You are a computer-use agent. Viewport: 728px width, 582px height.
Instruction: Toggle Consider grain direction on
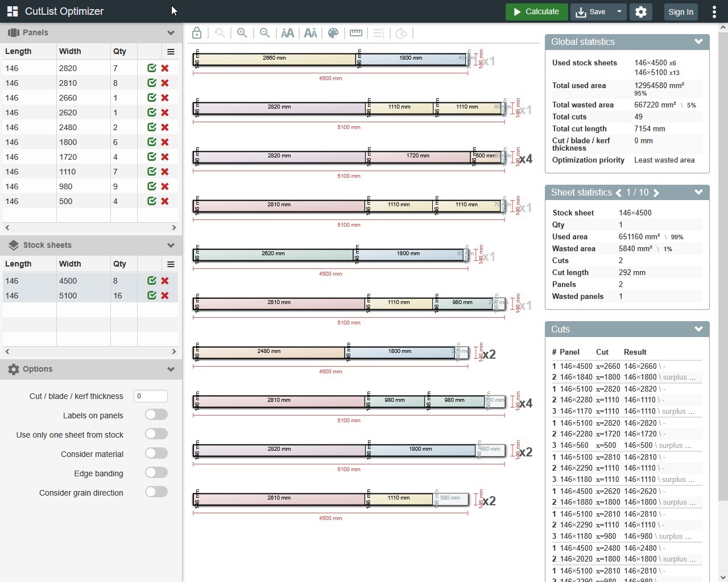(156, 492)
